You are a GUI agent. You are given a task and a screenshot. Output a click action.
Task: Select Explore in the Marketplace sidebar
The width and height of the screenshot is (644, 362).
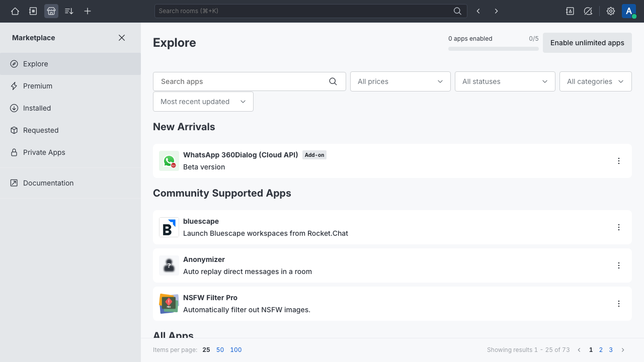[x=70, y=64]
